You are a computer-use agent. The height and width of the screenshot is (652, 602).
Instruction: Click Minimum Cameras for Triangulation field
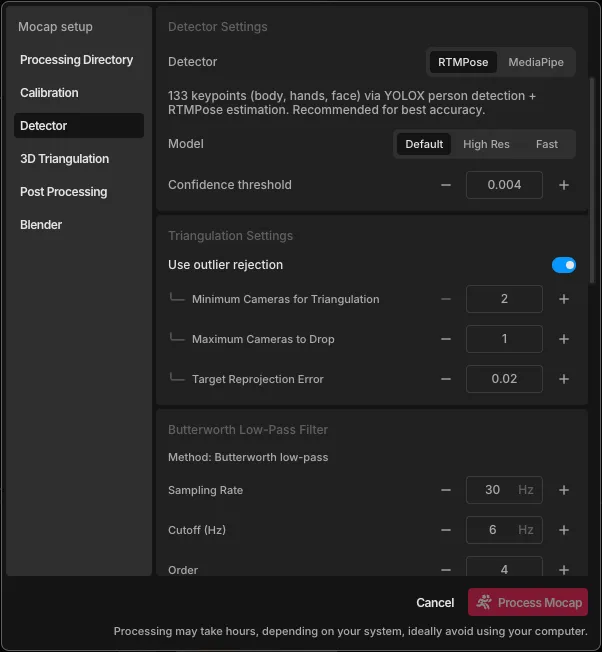[504, 299]
